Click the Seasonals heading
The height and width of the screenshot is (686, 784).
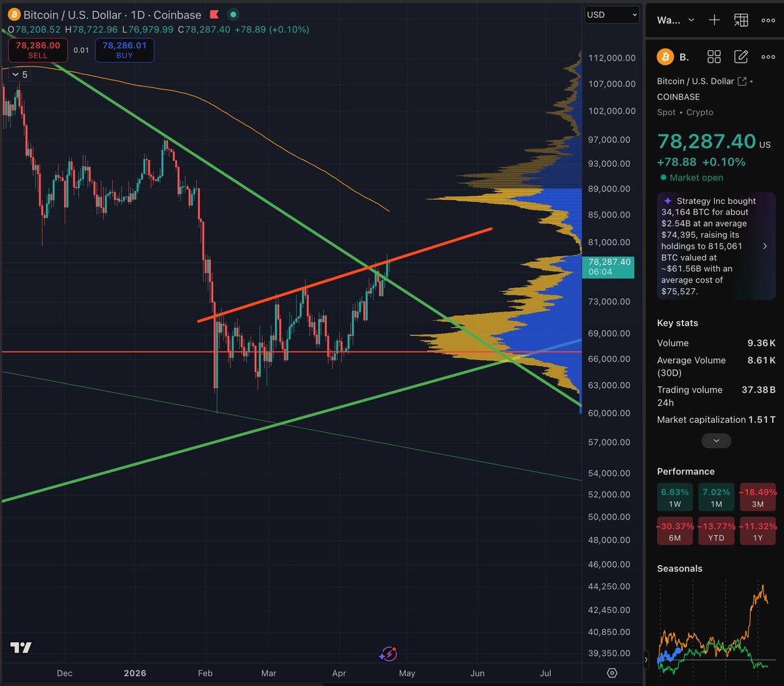679,568
